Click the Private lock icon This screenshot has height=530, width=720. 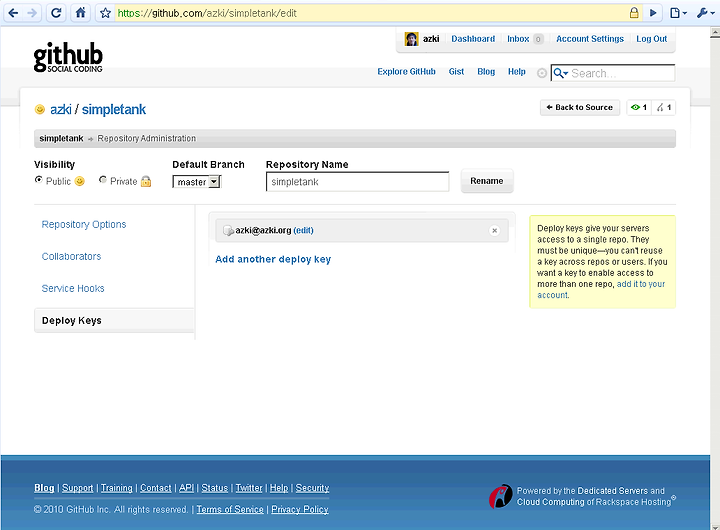[x=146, y=181]
